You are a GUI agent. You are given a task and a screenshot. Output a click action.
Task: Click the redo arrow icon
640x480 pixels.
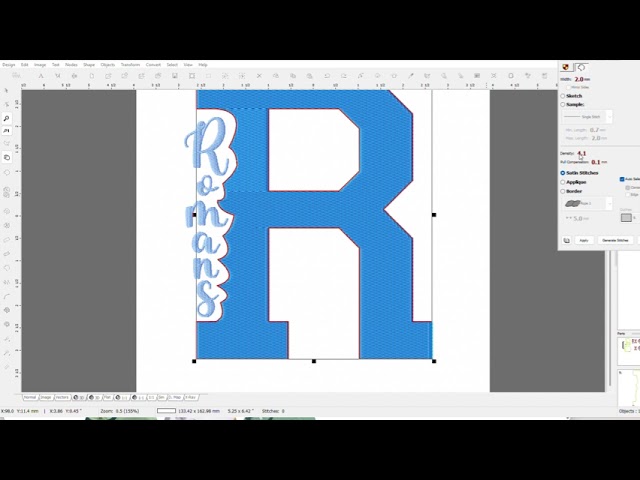pyautogui.click(x=344, y=76)
